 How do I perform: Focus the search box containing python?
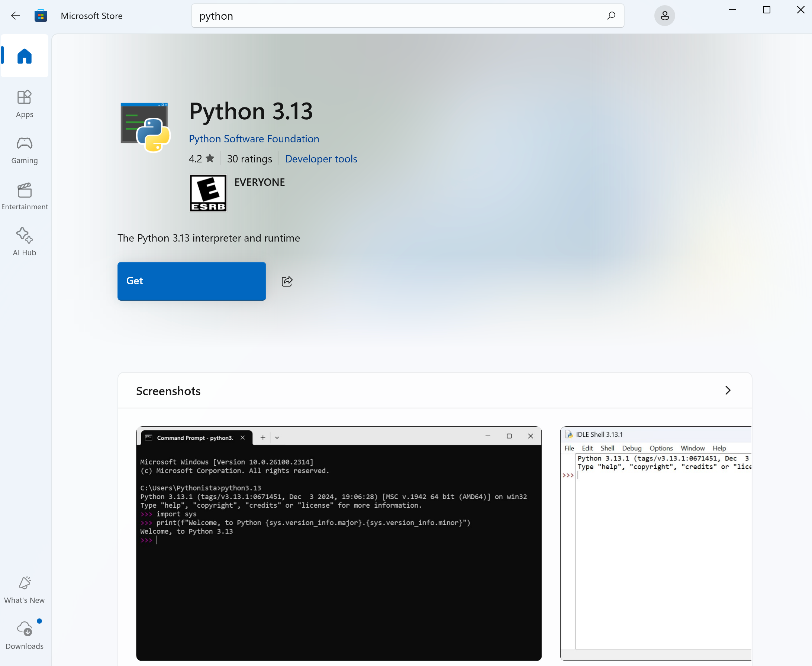click(407, 16)
